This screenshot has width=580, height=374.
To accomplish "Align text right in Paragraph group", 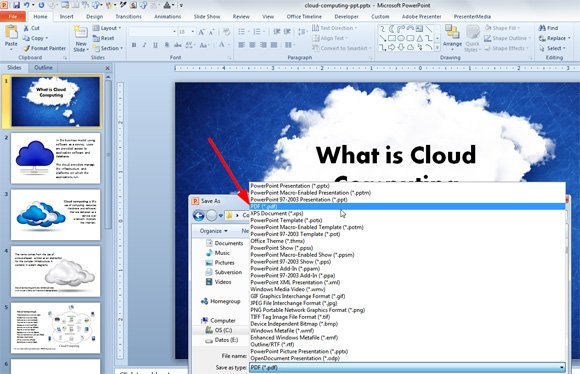I will pyautogui.click(x=263, y=45).
